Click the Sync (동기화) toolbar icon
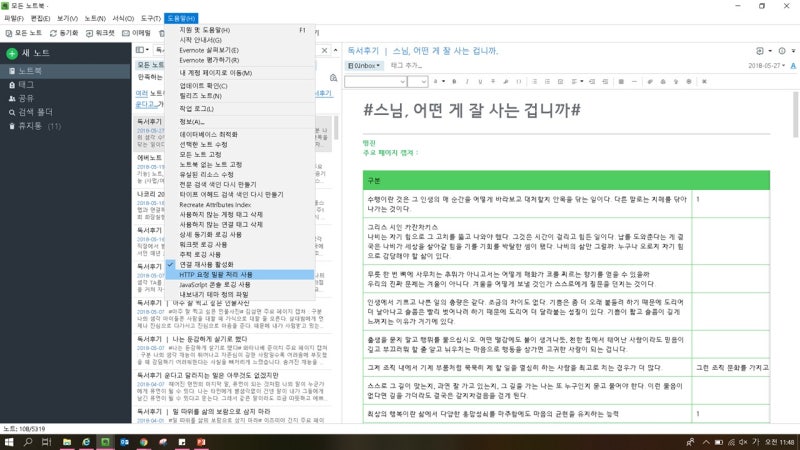The height and width of the screenshot is (450, 800). point(53,33)
